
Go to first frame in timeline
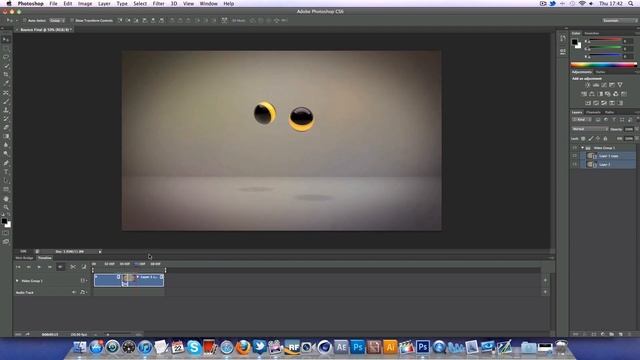click(18, 267)
